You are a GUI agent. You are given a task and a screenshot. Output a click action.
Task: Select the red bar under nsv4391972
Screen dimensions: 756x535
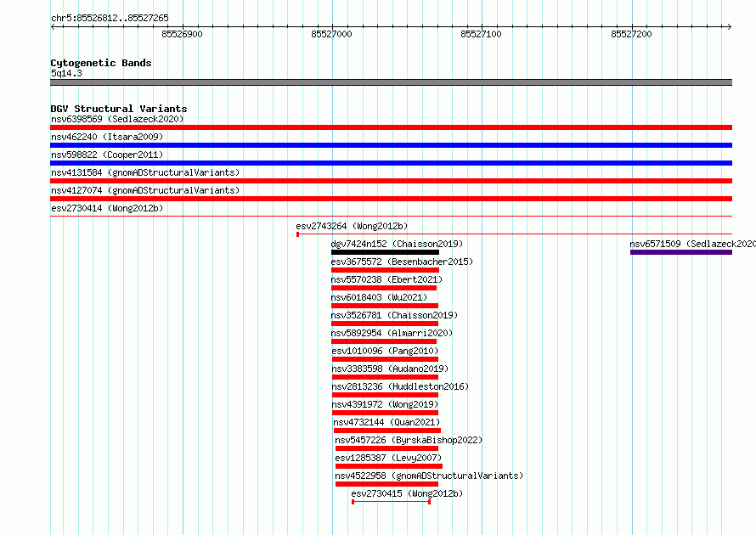[386, 413]
